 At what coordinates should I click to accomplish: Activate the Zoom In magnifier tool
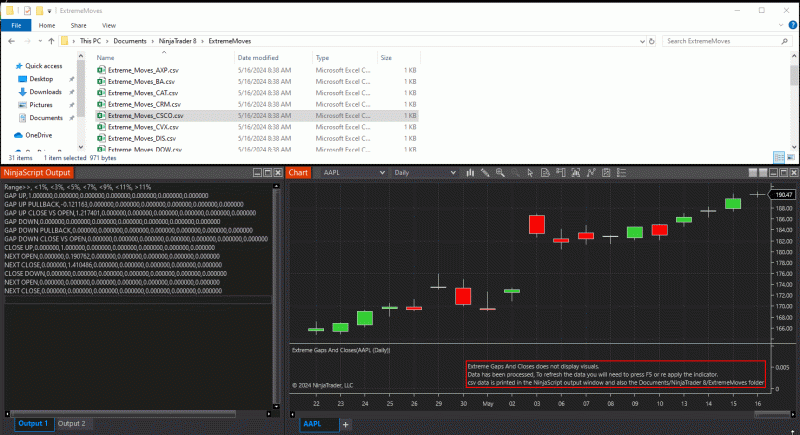(x=500, y=173)
